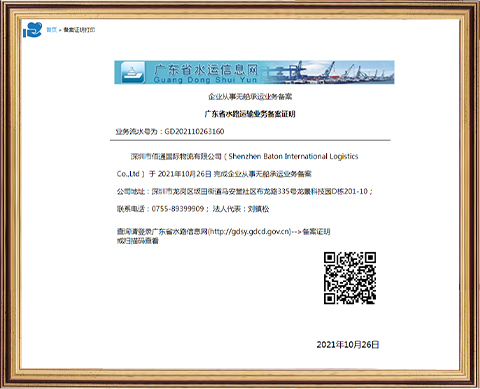The height and width of the screenshot is (389, 480).
Task: Click the phone number 0755-89399909
Action: point(178,209)
